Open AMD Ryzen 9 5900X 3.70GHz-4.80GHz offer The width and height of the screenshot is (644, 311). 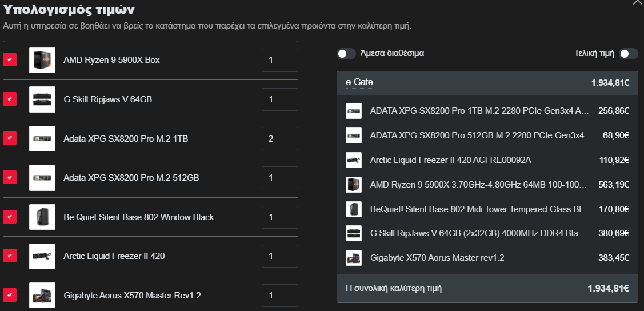click(478, 185)
